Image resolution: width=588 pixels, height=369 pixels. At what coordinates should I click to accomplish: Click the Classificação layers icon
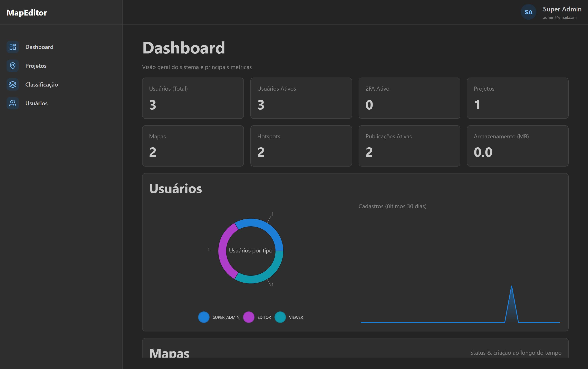pyautogui.click(x=13, y=84)
